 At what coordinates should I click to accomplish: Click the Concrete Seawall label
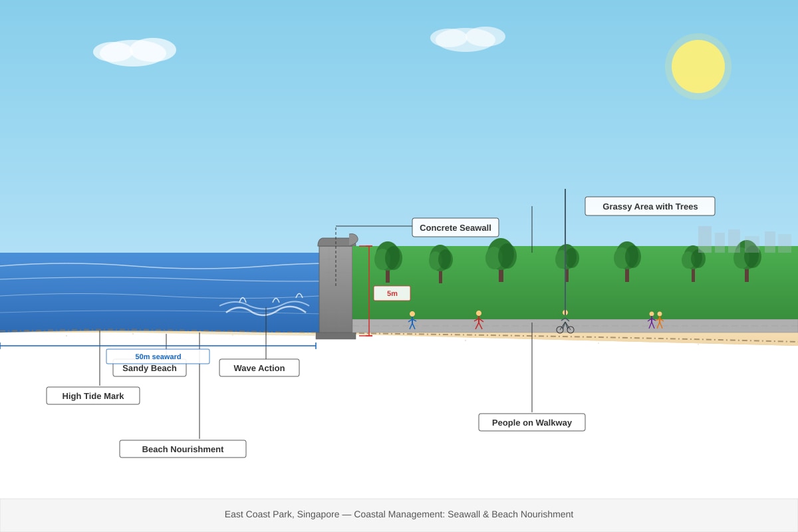click(456, 227)
